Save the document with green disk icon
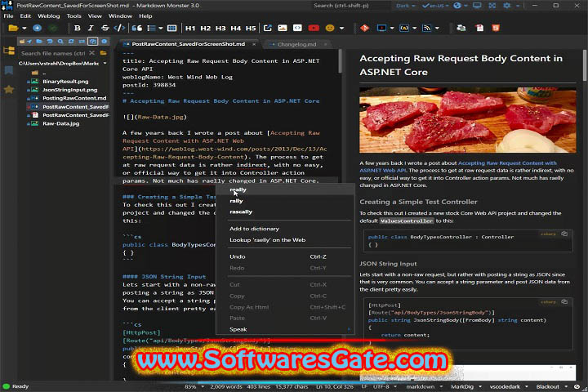This screenshot has height=392, width=588. click(53, 28)
